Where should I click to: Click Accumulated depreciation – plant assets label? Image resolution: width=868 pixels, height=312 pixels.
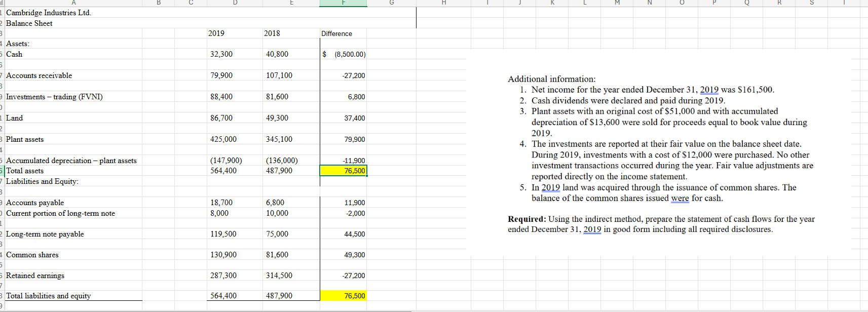[71, 161]
